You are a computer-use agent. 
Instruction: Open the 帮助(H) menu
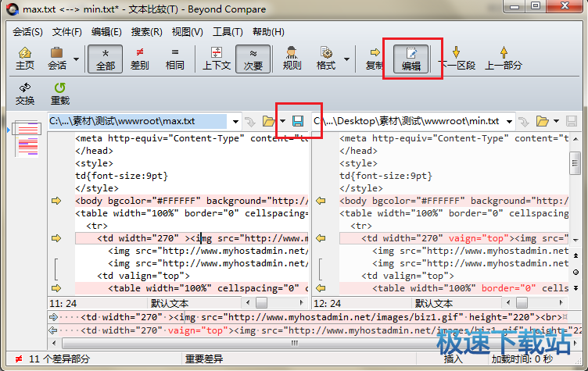pos(268,32)
